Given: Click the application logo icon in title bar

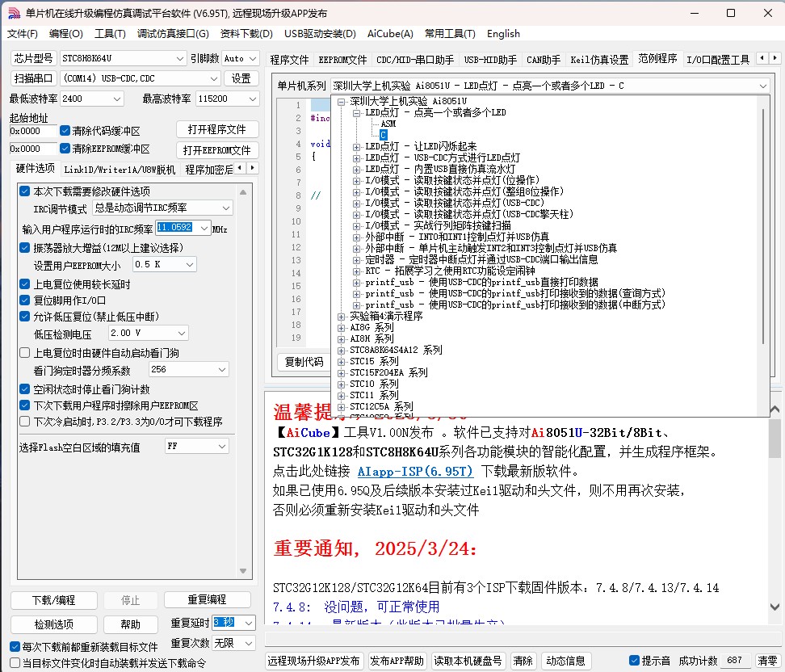Looking at the screenshot, I should point(14,13).
